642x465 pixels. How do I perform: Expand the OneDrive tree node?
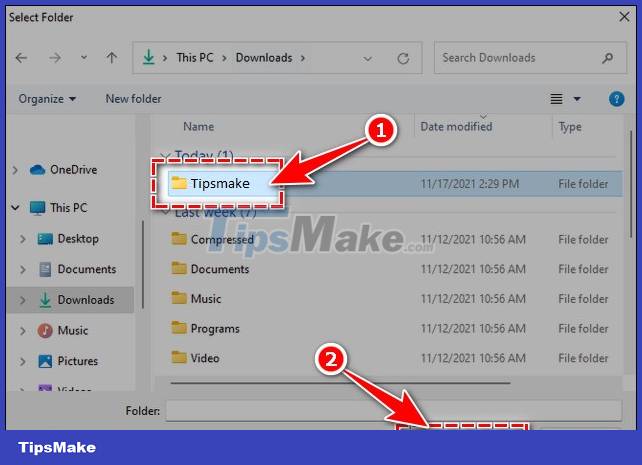coord(15,169)
